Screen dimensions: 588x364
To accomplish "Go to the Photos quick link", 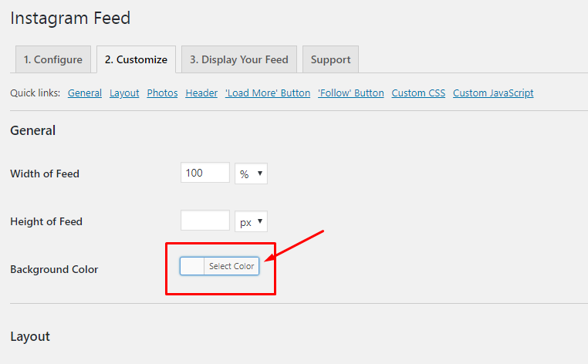I will point(162,93).
